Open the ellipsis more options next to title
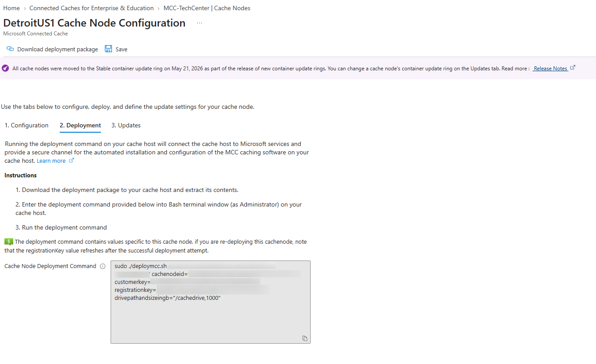596x364 pixels. click(x=200, y=23)
